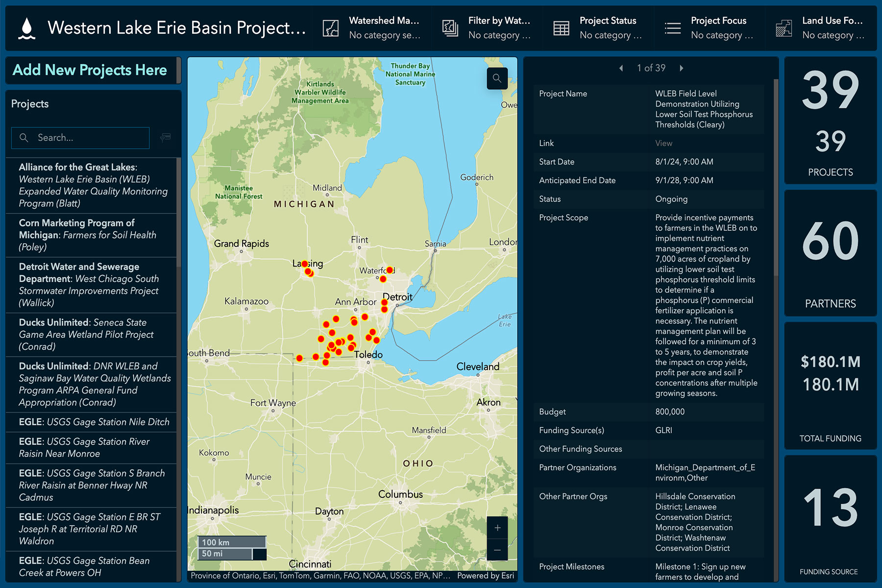Click the Land Use Focus icon
This screenshot has width=882, height=588.
[784, 28]
